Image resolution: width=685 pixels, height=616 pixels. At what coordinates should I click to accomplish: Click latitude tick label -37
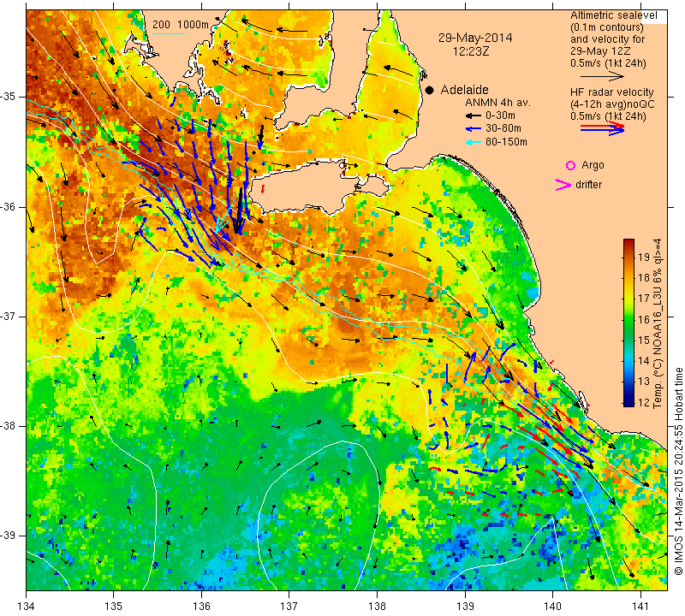tap(9, 316)
